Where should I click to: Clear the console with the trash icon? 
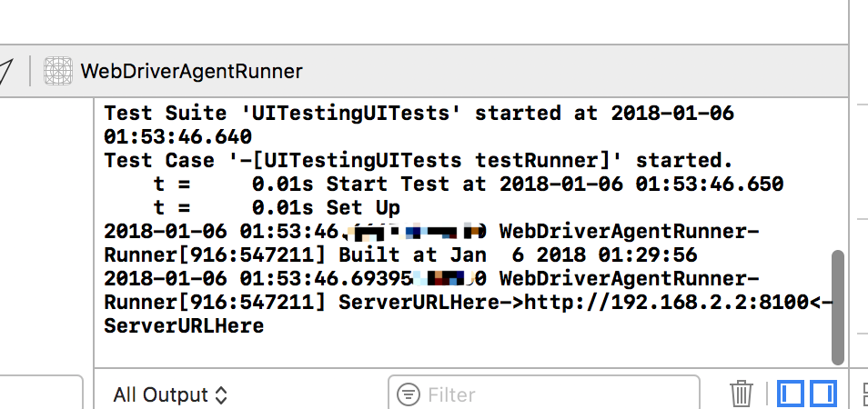point(742,394)
